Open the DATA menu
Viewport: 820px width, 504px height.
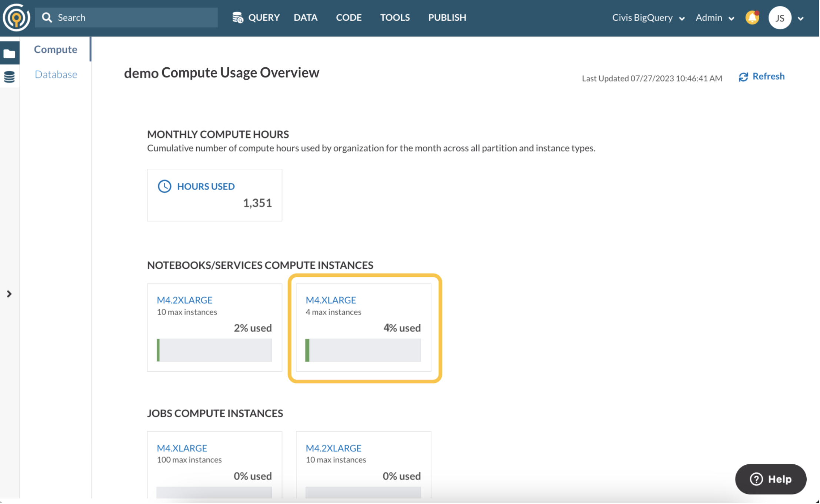point(306,17)
